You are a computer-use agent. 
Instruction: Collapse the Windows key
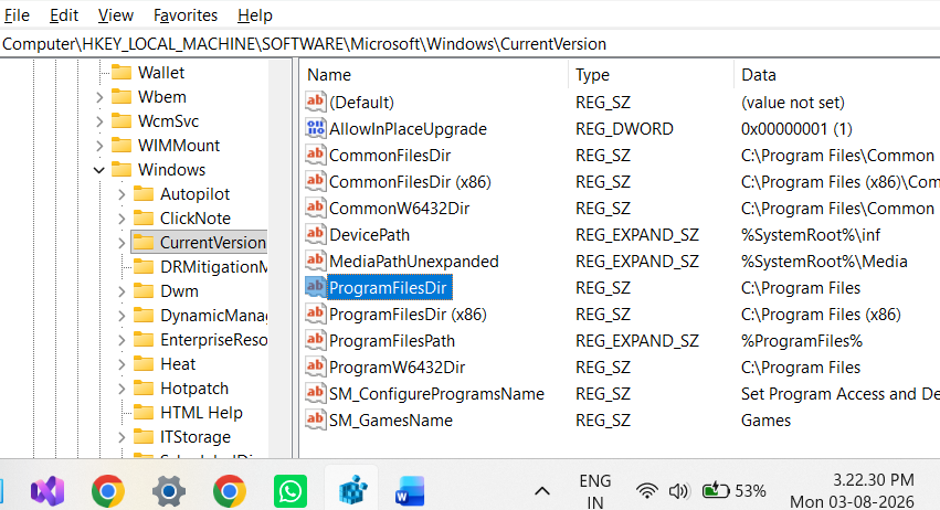click(100, 170)
